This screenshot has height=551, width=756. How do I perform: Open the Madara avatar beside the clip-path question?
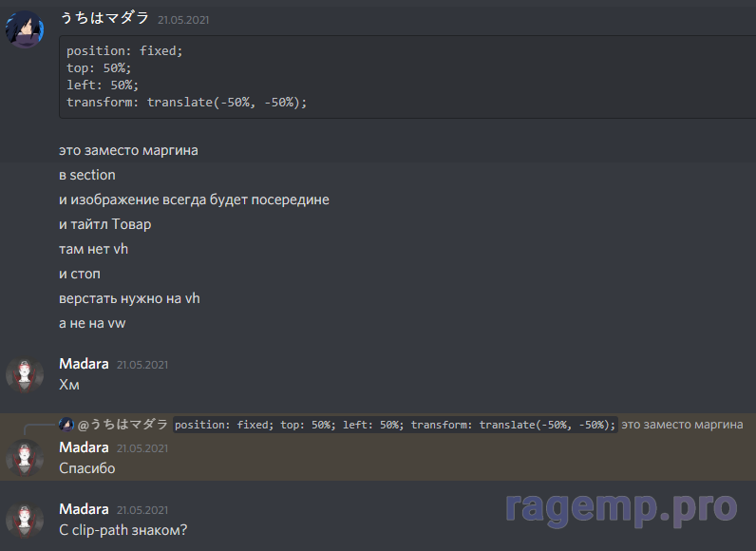click(24, 520)
